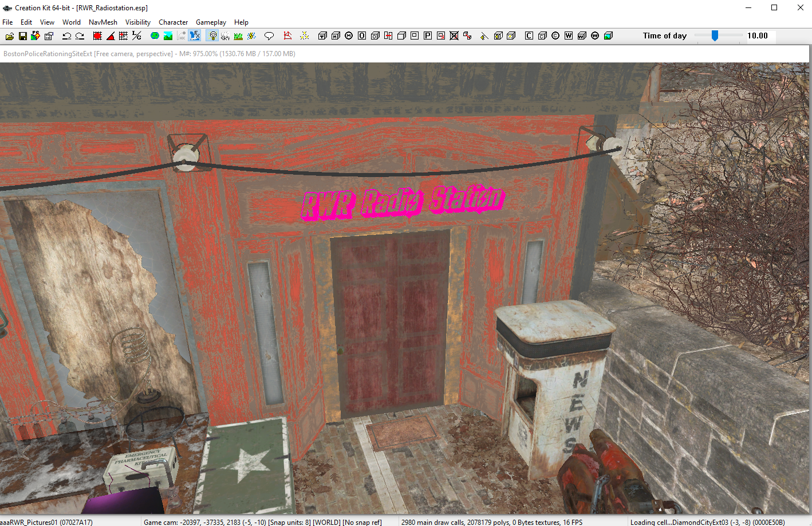The height and width of the screenshot is (526, 812).
Task: Click status text aaaRWR_Pictures01 (07027A17)
Action: click(x=46, y=522)
